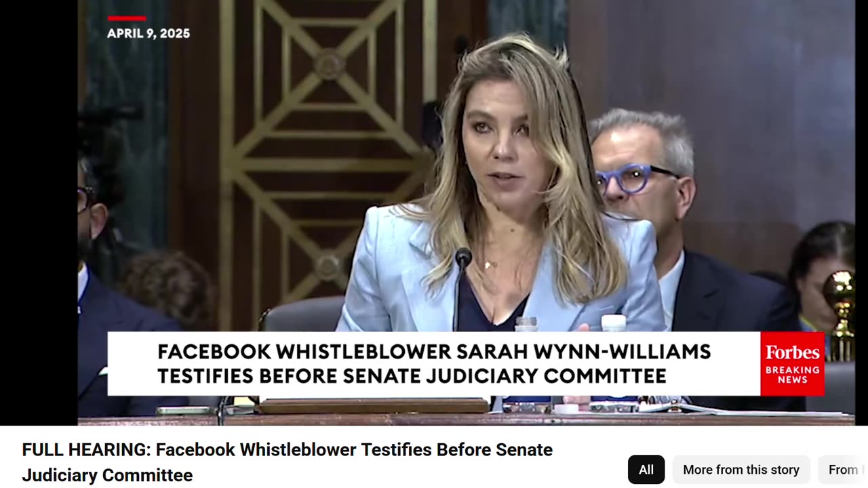Click the FULL HEARING video title
868x488 pixels.
[288, 462]
